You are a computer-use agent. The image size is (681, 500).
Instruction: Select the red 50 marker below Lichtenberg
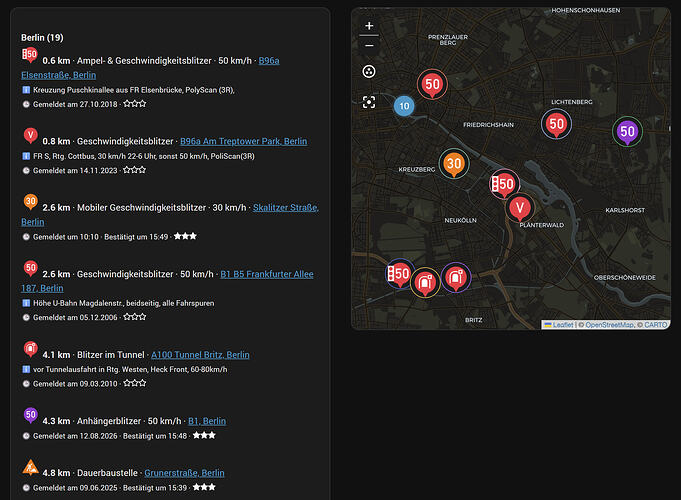556,124
